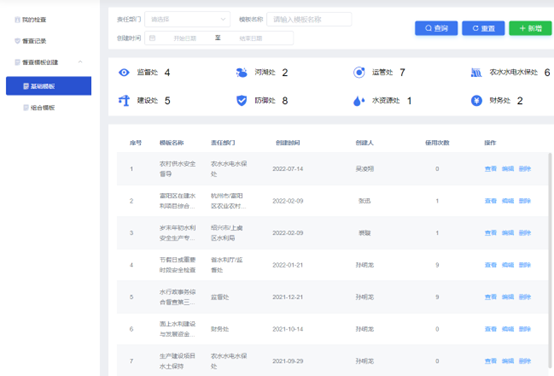Click the calendar icon in 创建时间 field
The width and height of the screenshot is (554, 376).
152,38
